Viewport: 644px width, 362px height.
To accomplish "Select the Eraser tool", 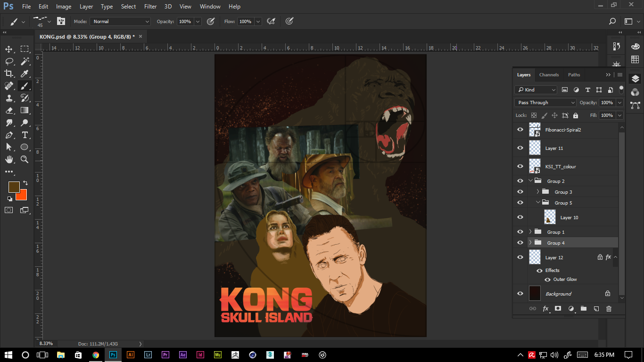I will click(9, 110).
